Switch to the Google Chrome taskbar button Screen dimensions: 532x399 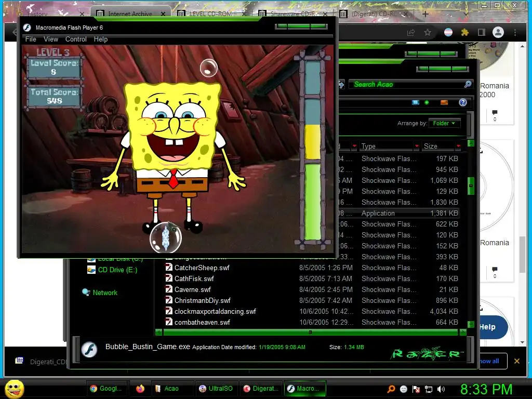click(x=108, y=389)
